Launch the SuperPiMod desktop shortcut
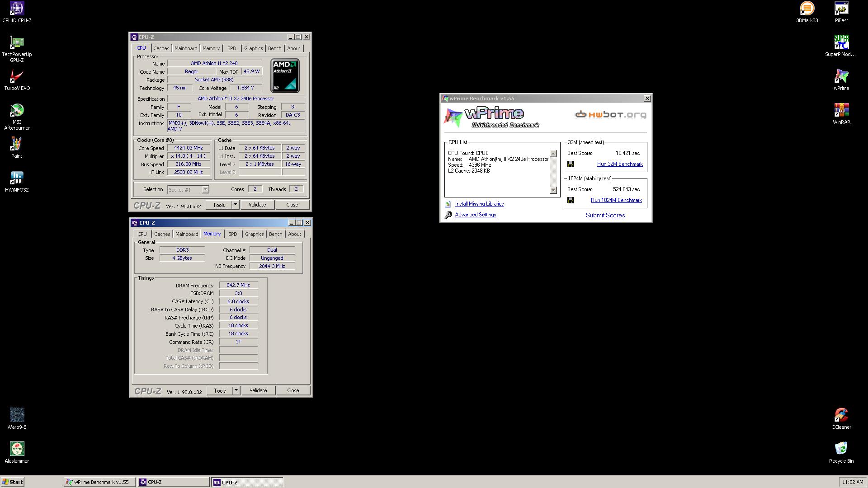Screen dimensions: 868x488 841,46
